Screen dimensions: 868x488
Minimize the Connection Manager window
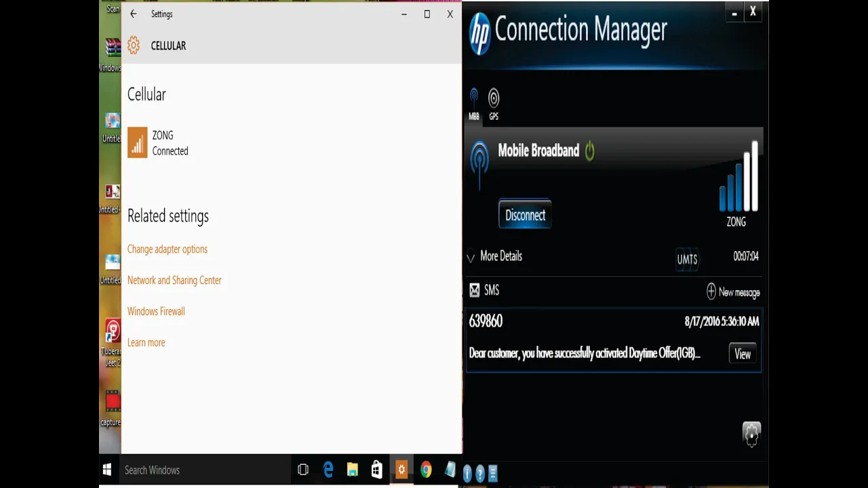(x=734, y=12)
